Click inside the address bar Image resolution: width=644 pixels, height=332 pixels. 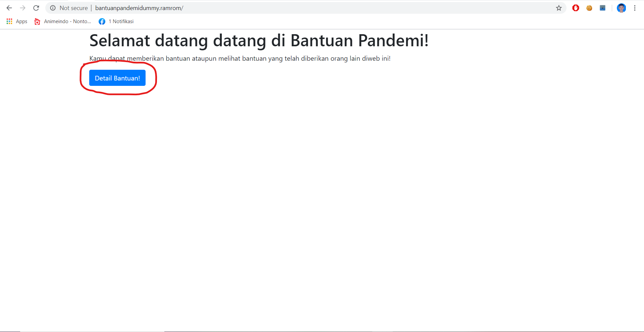point(235,8)
